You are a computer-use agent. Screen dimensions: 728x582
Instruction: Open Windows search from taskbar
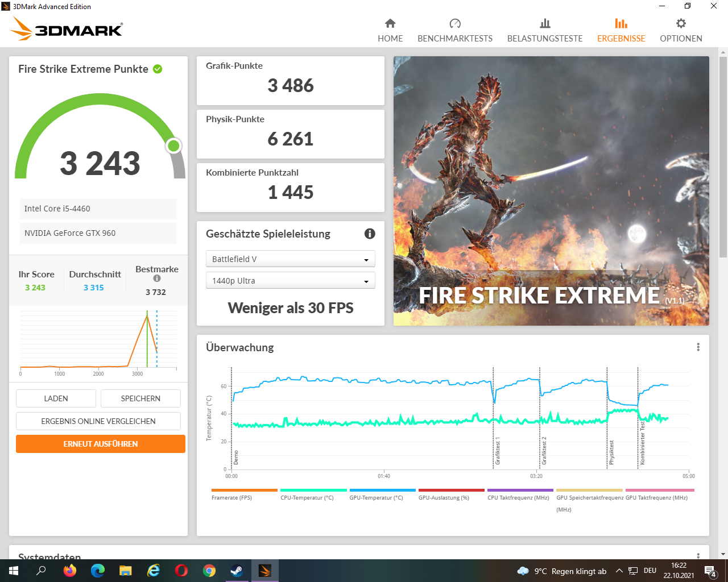click(x=41, y=571)
